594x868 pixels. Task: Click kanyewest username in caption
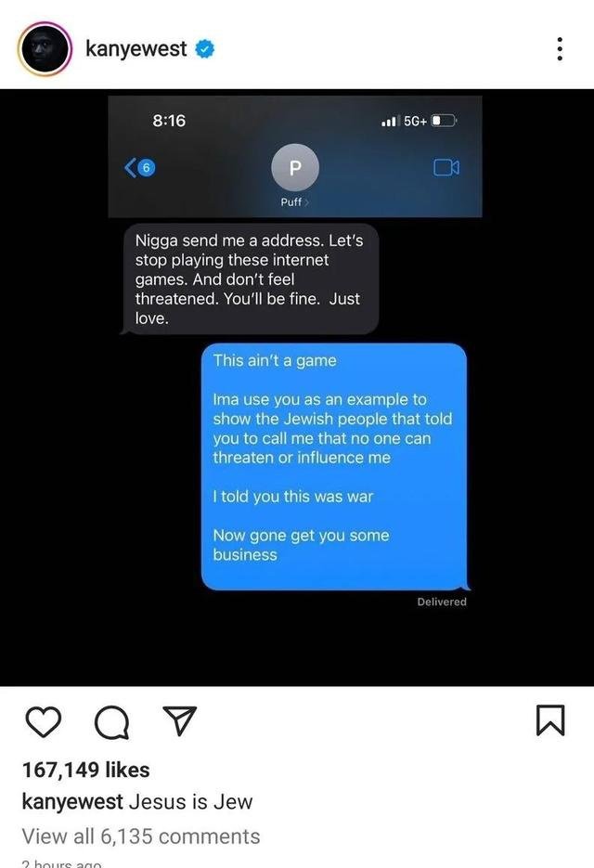pos(72,801)
